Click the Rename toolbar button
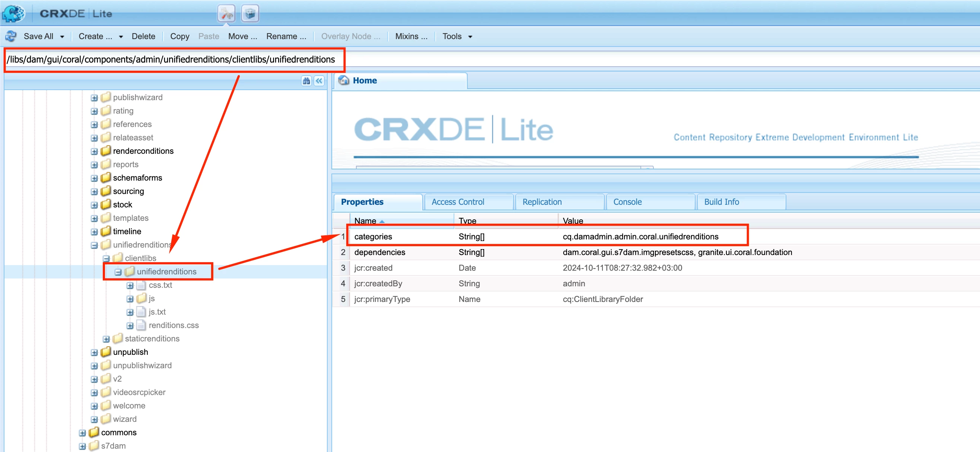Viewport: 980px width, 452px height. click(x=286, y=36)
